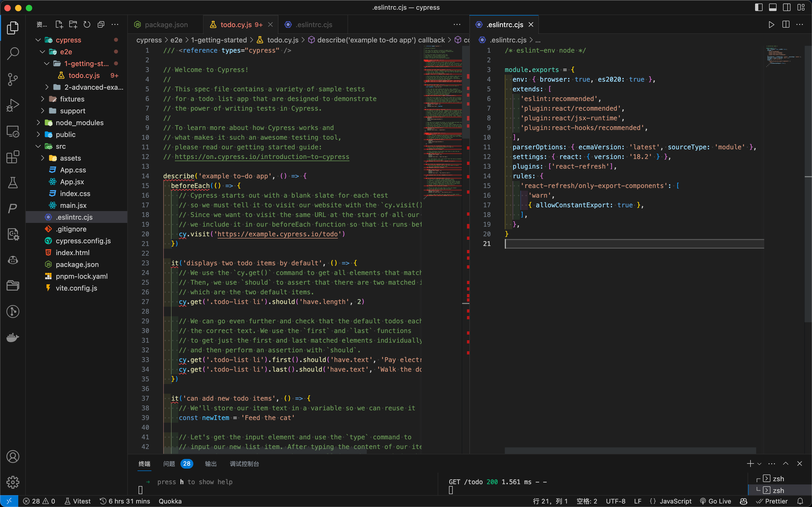Open the Docker view icon

click(x=13, y=337)
